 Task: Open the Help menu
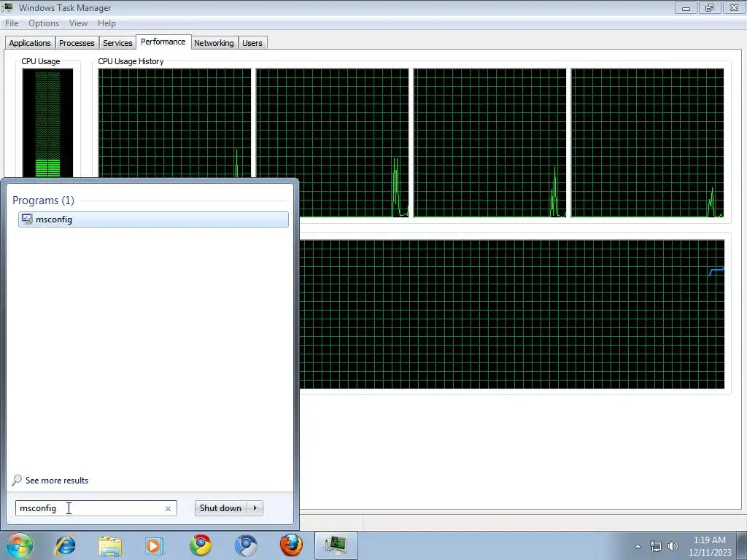107,23
